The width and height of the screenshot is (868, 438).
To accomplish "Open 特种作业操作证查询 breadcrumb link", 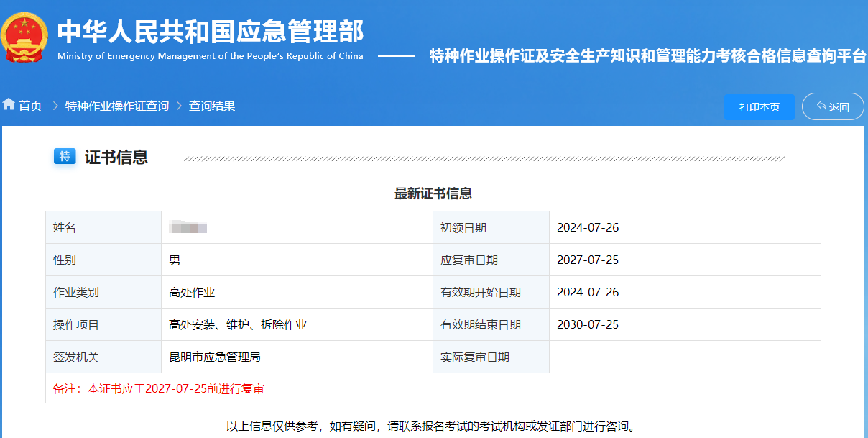I will tap(117, 106).
